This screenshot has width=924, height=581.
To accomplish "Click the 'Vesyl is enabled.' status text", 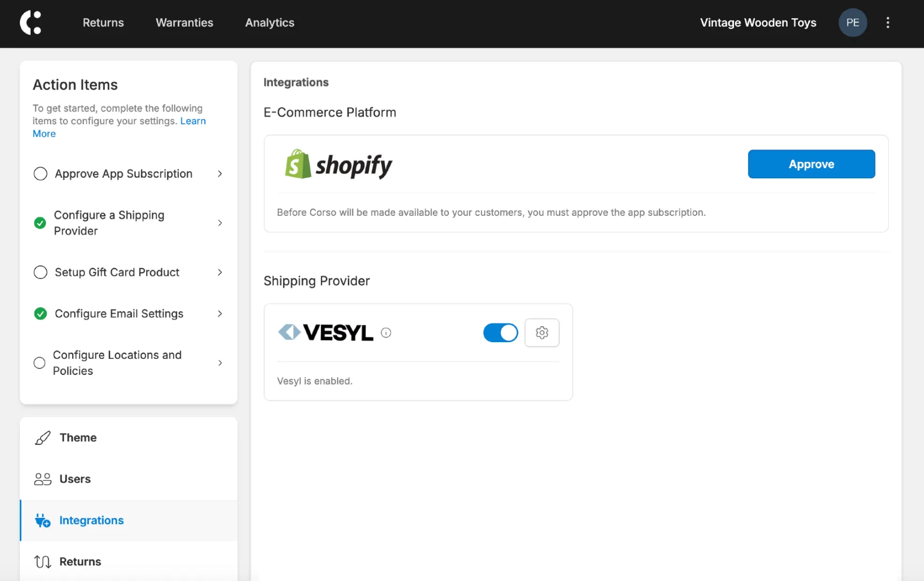I will 315,381.
